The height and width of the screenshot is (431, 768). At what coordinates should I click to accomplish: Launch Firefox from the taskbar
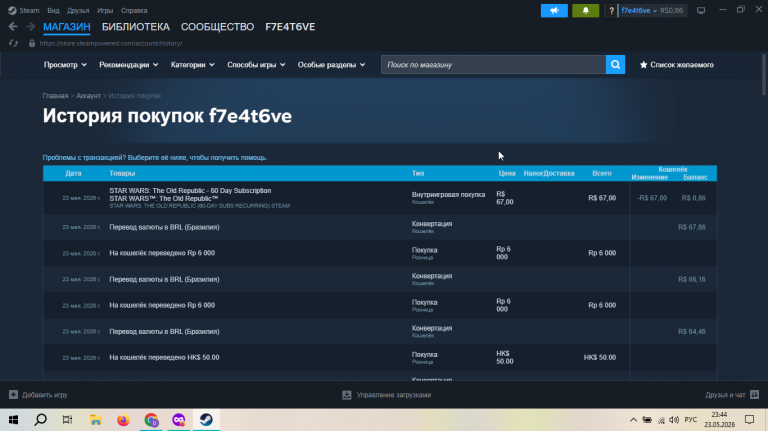tap(123, 420)
